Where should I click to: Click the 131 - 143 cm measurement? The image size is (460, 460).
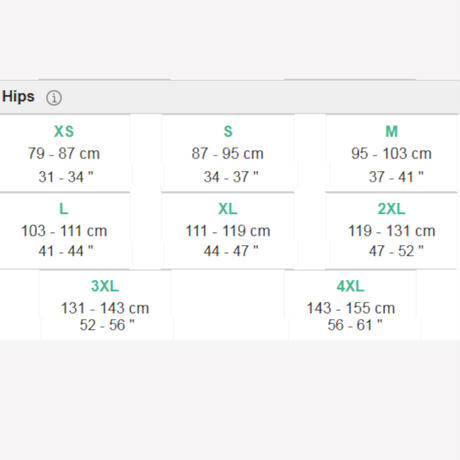[x=105, y=308]
